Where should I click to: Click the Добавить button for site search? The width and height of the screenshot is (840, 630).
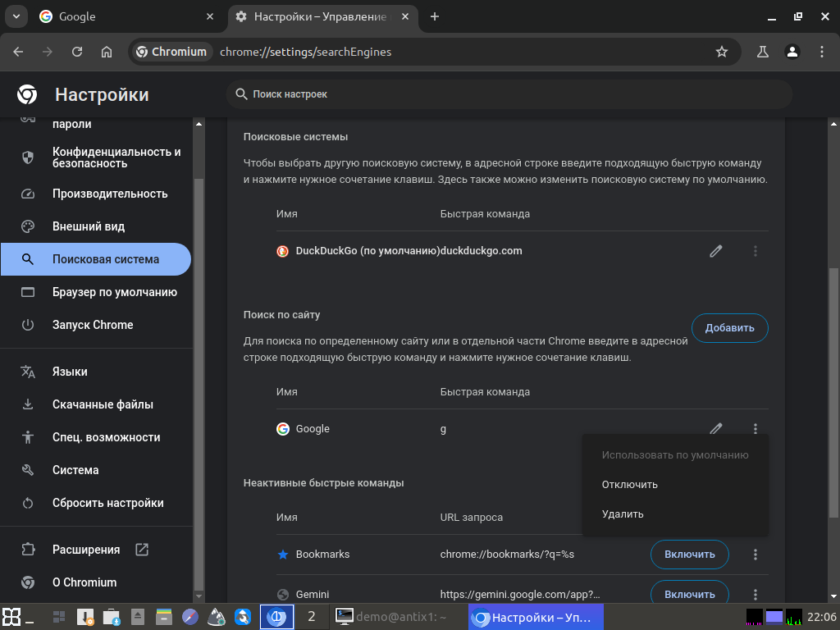729,328
